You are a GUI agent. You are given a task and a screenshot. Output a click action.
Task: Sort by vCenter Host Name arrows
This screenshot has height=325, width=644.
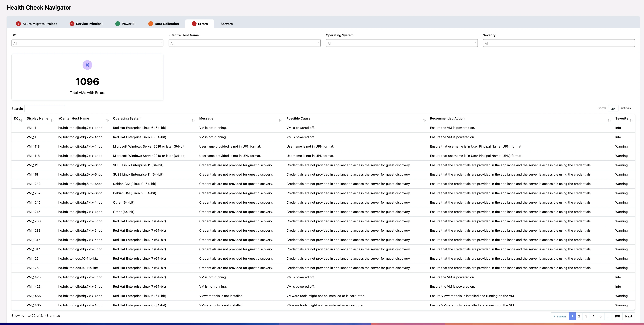click(x=107, y=120)
